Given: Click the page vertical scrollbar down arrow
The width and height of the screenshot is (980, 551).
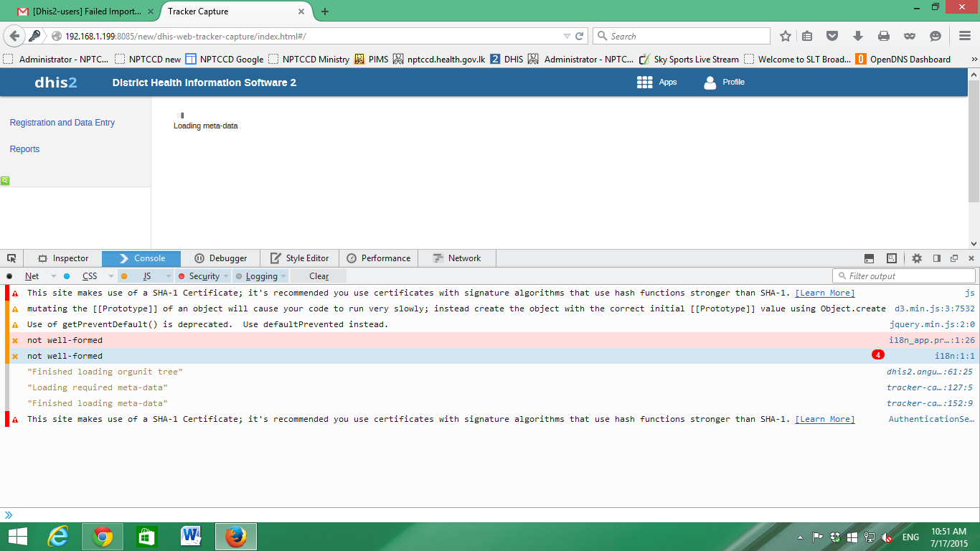Looking at the screenshot, I should (974, 244).
